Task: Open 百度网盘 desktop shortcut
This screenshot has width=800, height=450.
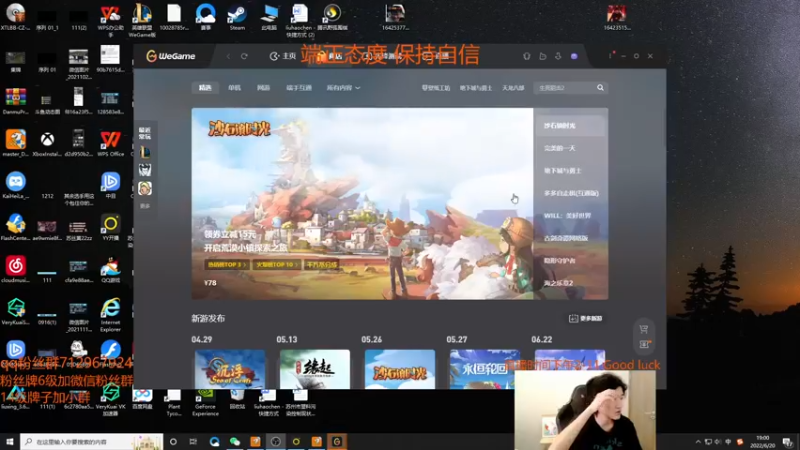Action: [142, 399]
